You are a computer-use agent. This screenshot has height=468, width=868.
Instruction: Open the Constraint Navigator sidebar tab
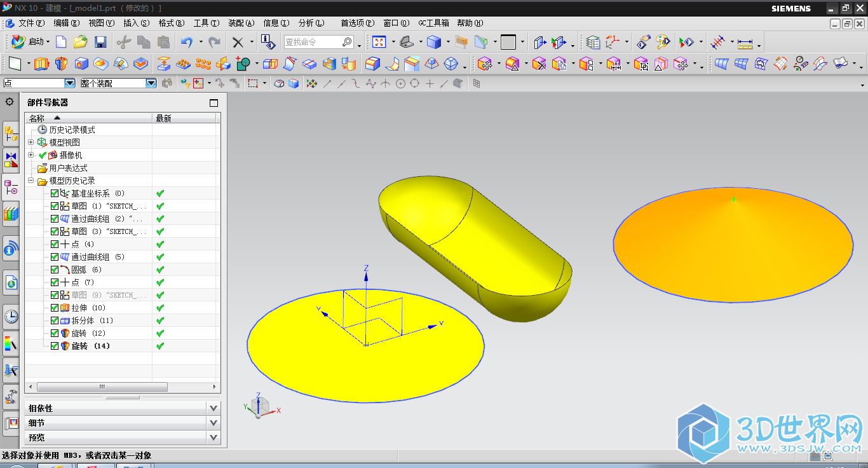[x=11, y=160]
